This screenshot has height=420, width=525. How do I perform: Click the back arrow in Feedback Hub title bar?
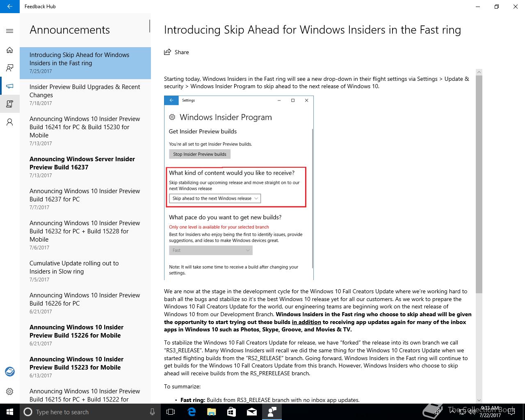coord(10,7)
